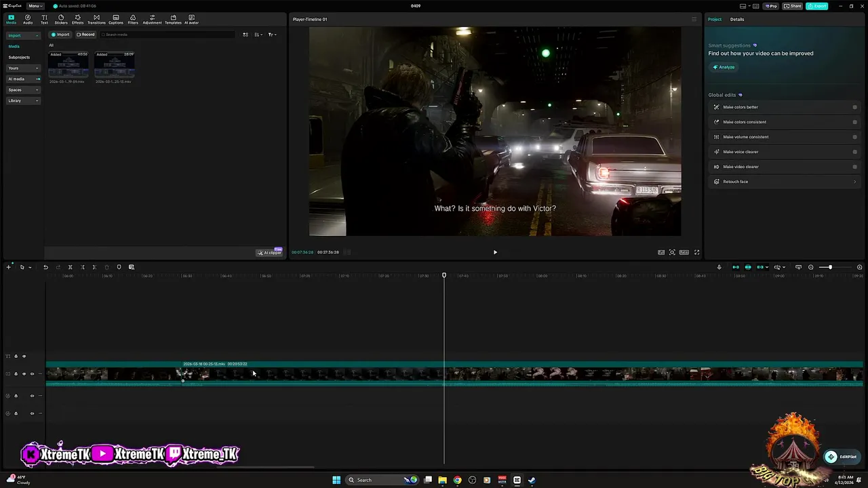
Task: Toggle Make volume consistent option
Action: tap(854, 137)
